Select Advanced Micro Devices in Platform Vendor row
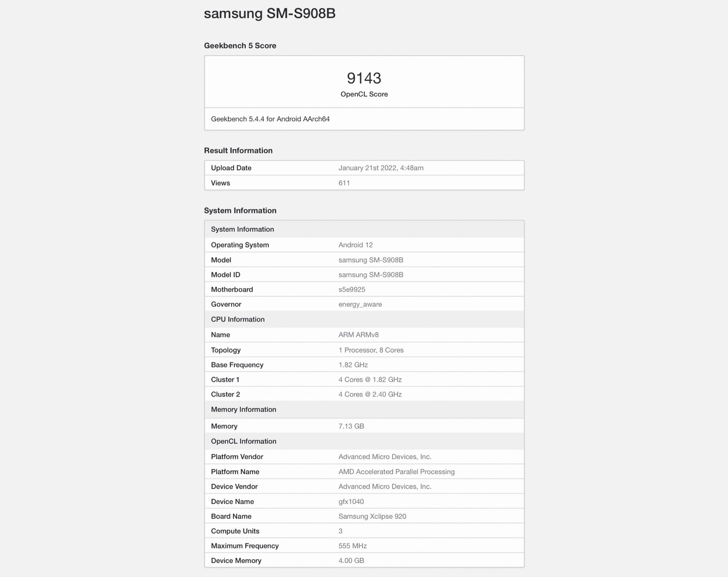 tap(385, 457)
